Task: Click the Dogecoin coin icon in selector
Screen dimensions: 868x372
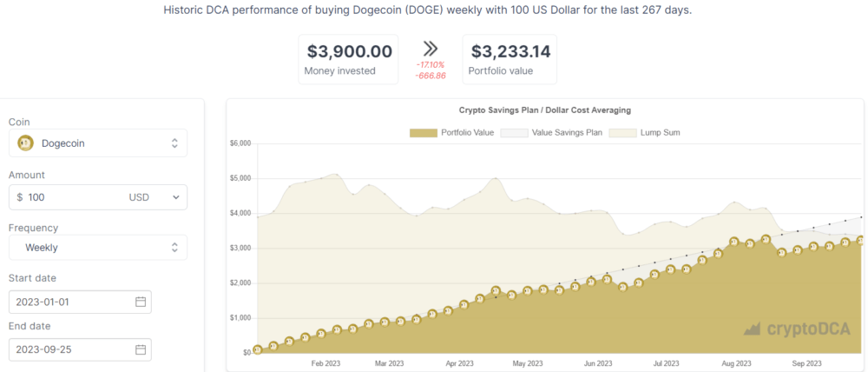Action: [25, 143]
